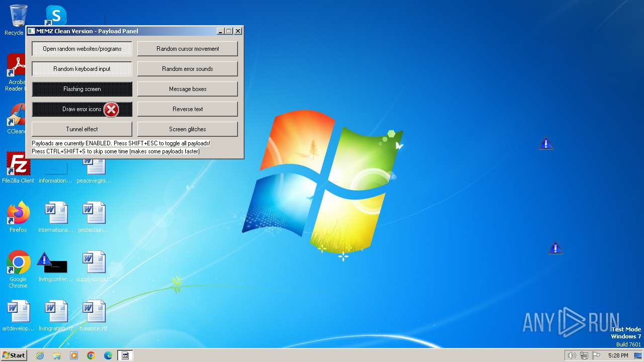The image size is (644, 362).
Task: Click the MEMZ Payload Panel title bar
Action: pyautogui.click(x=121, y=31)
